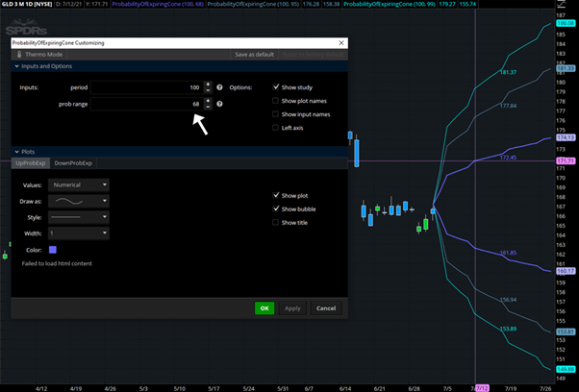Open the line Style dropdown
This screenshot has width=579, height=392.
click(79, 217)
